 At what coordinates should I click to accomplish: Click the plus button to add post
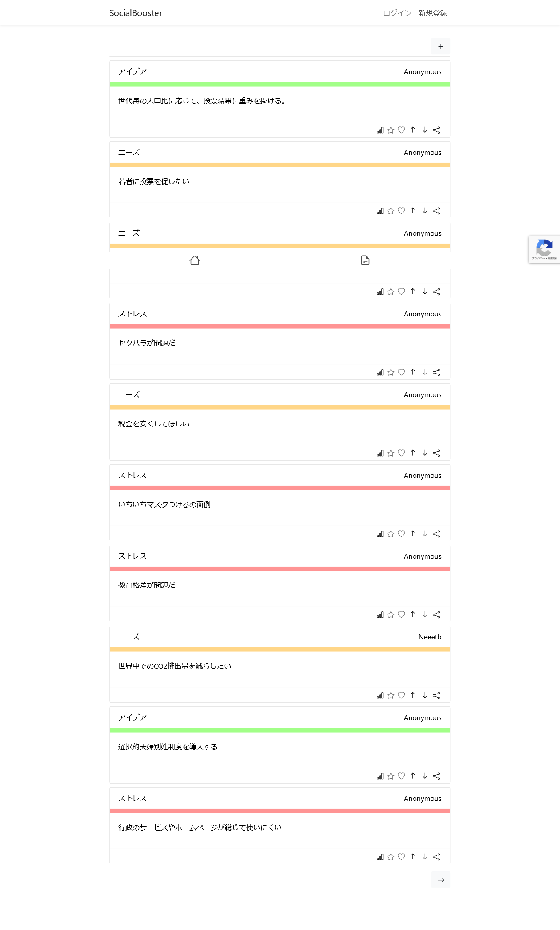440,46
